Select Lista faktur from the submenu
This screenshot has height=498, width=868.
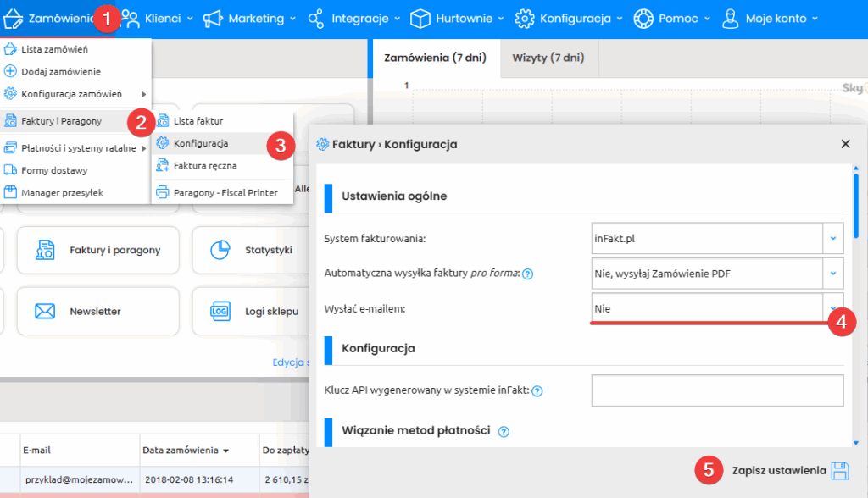(x=198, y=121)
